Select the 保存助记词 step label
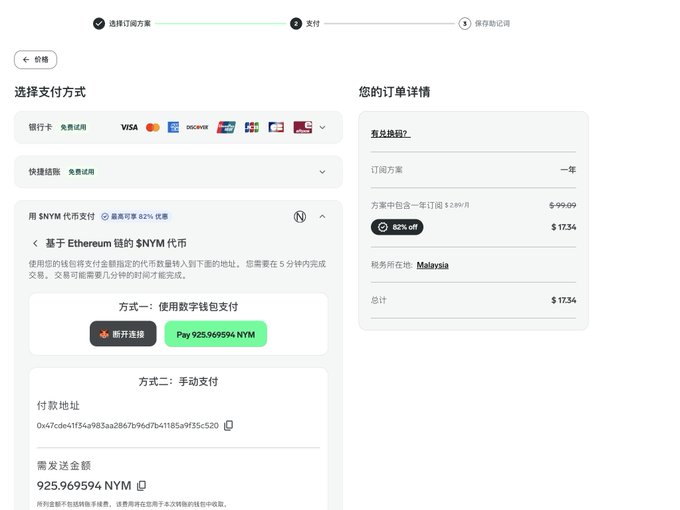Screen dimensions: 680x510 pos(492,23)
